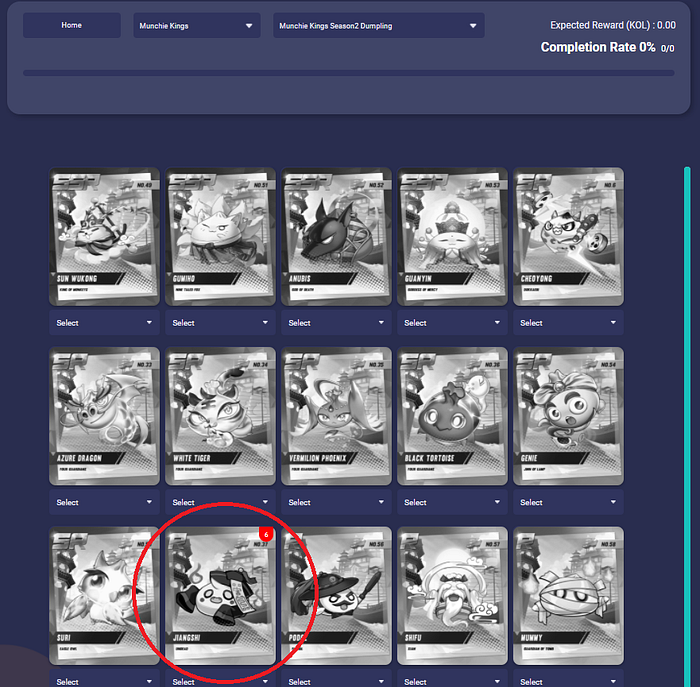Expand Select dropdown under Genie
This screenshot has width=700, height=687.
point(568,502)
